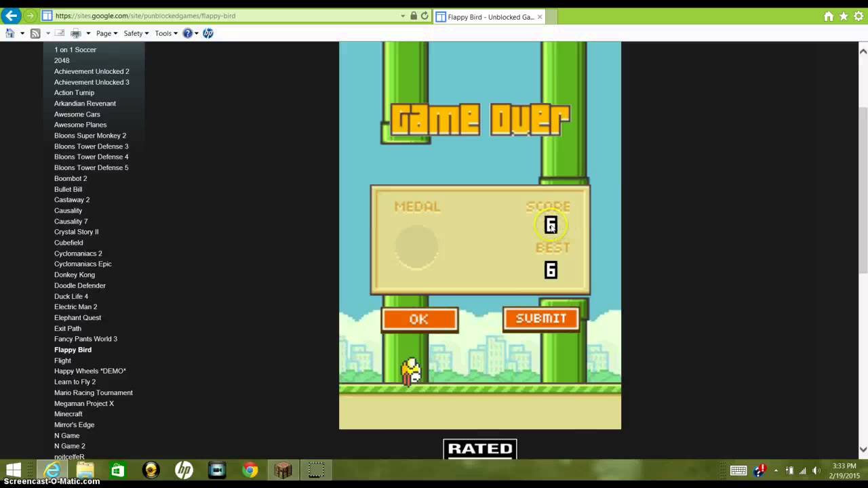Refresh the page with the reload icon
The width and height of the screenshot is (868, 488).
click(x=425, y=16)
